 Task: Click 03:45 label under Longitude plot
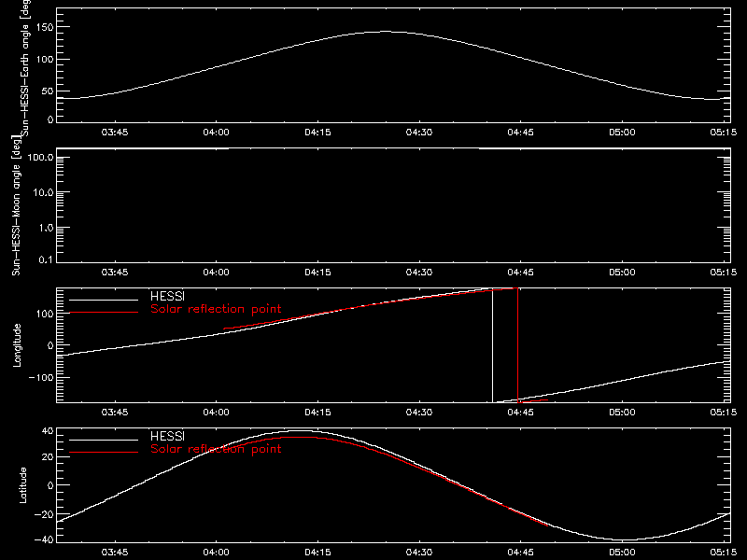click(x=115, y=413)
